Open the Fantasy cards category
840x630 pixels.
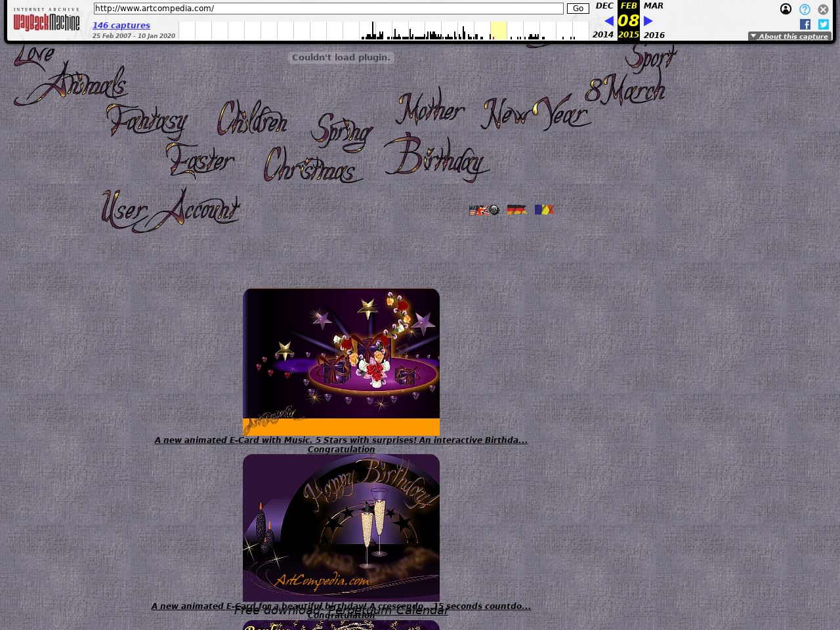147,122
